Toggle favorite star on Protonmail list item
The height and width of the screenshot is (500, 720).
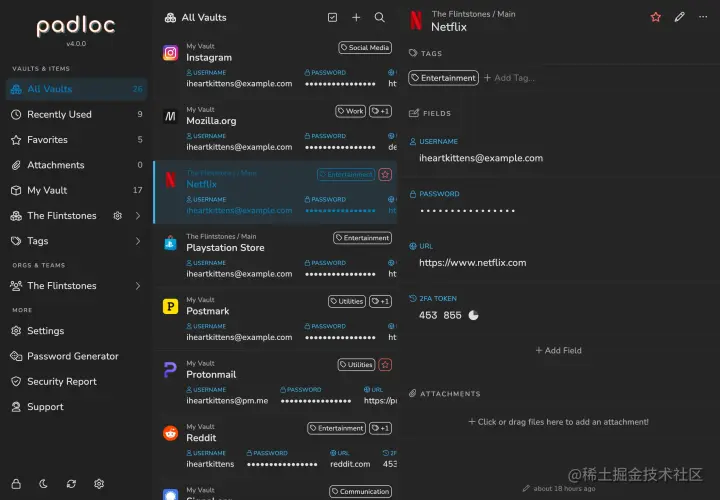tap(385, 365)
